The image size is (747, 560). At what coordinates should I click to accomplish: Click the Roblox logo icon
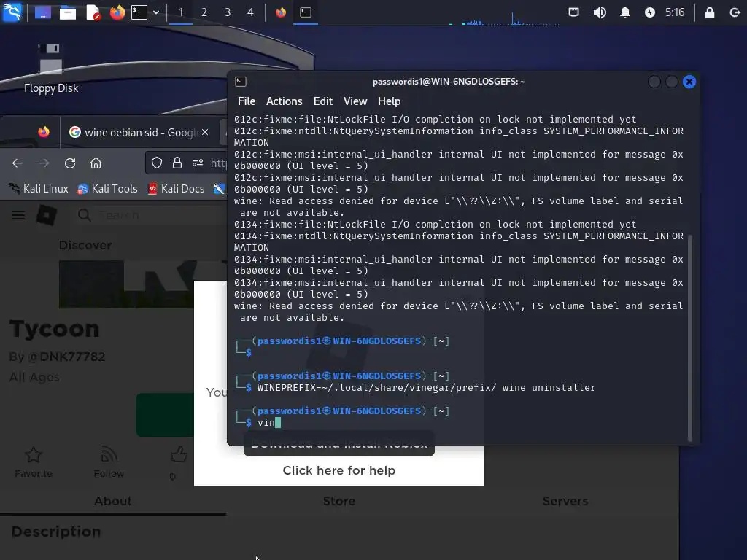(x=47, y=215)
